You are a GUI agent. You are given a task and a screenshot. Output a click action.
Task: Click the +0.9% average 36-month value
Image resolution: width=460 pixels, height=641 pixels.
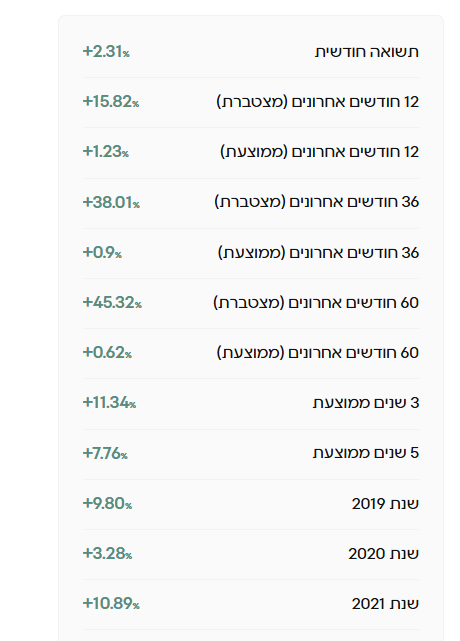pyautogui.click(x=102, y=252)
